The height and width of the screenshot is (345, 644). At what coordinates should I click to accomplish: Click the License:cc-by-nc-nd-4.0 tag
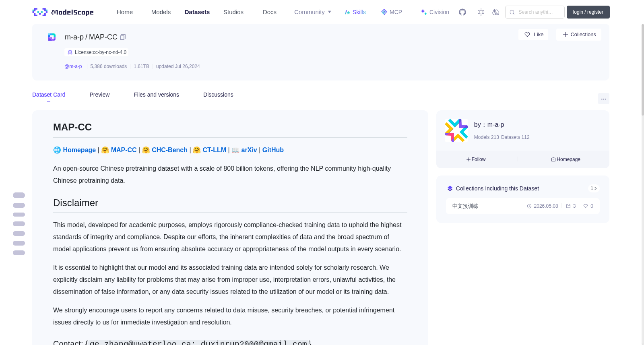point(97,52)
